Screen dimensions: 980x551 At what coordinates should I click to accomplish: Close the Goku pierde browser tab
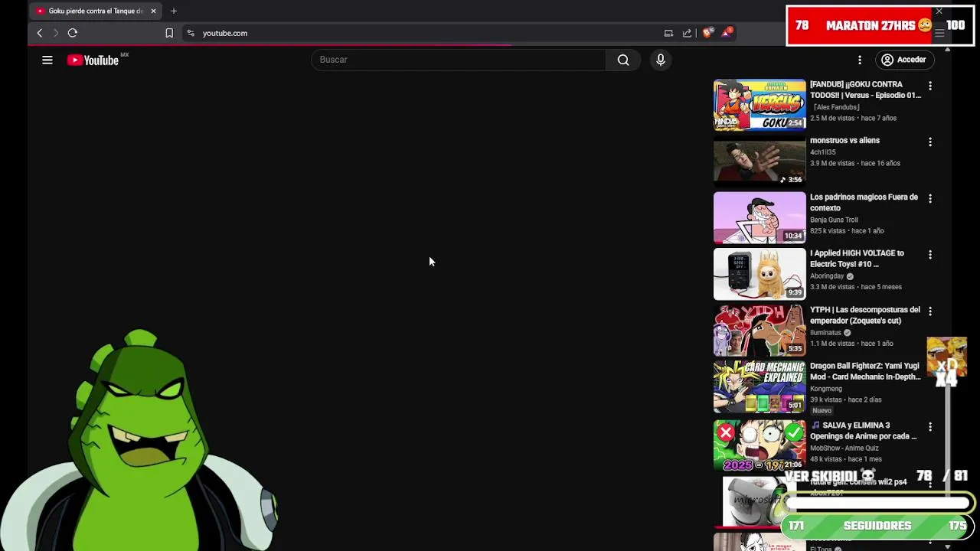[x=153, y=11]
